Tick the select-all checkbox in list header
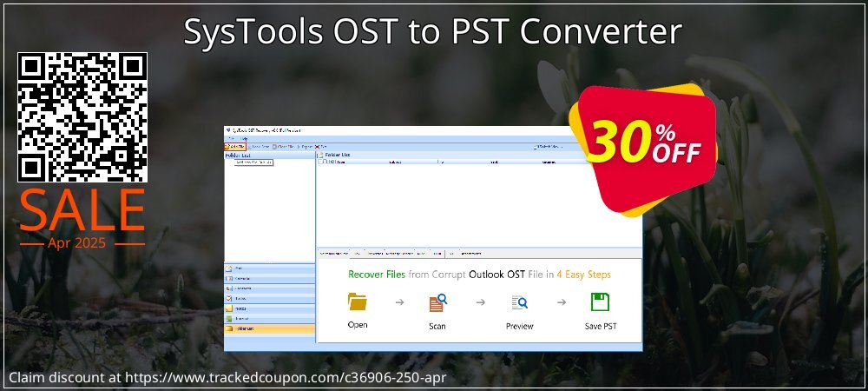Screen dimensions: 868x391 tap(319, 162)
